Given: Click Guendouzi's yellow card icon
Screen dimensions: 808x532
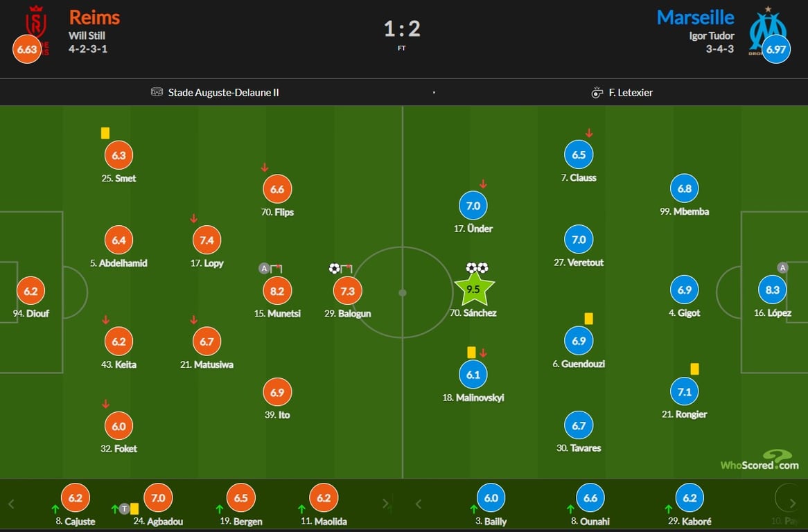Looking at the screenshot, I should (x=588, y=319).
